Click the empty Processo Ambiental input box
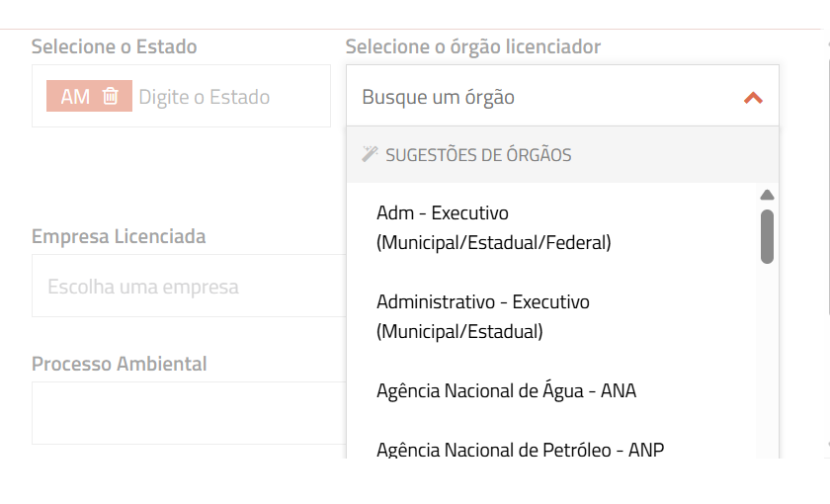Image resolution: width=830 pixels, height=504 pixels. pos(188,412)
